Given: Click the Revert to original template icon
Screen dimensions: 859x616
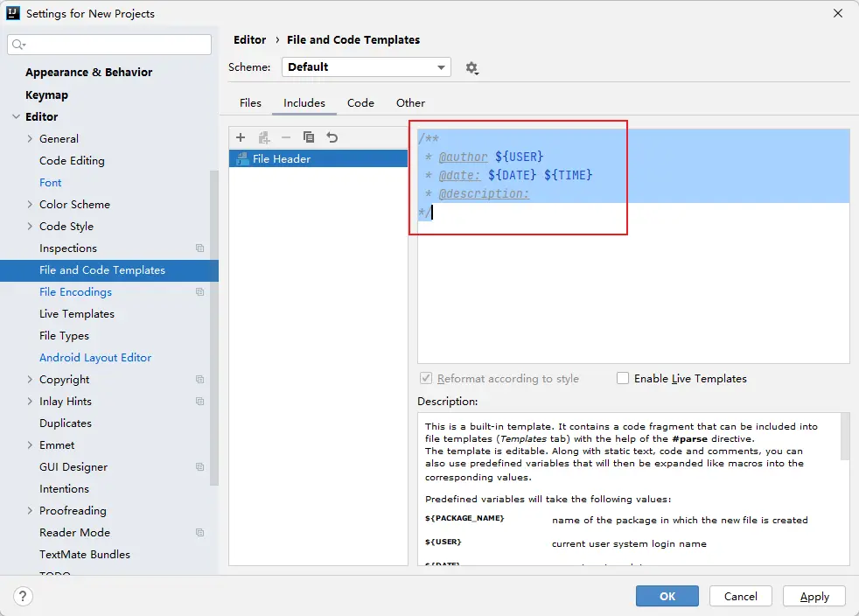Looking at the screenshot, I should pyautogui.click(x=332, y=137).
